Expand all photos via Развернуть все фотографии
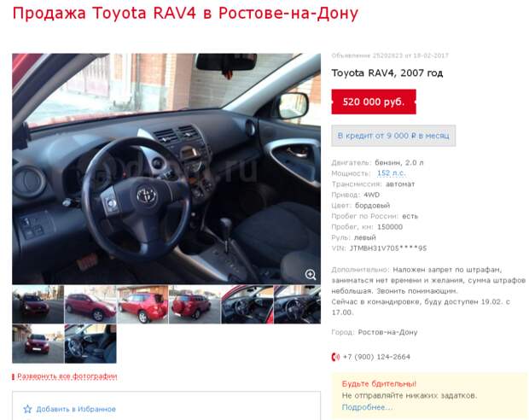 pyautogui.click(x=67, y=376)
